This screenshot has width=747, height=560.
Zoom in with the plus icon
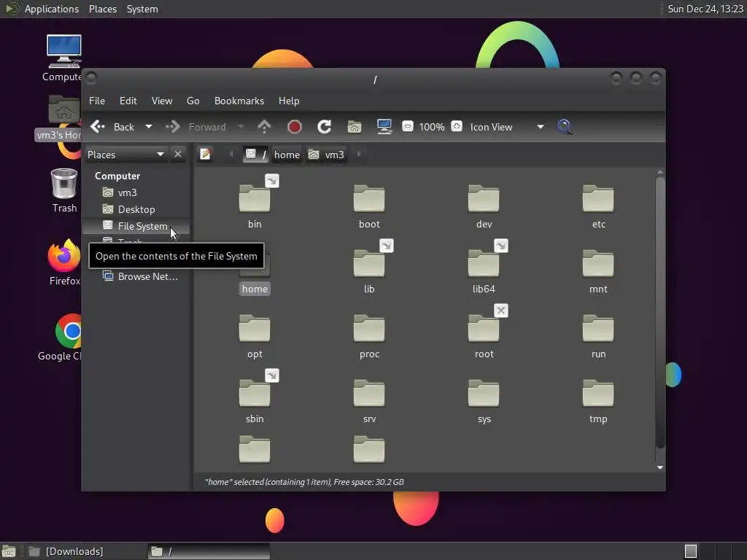click(457, 126)
